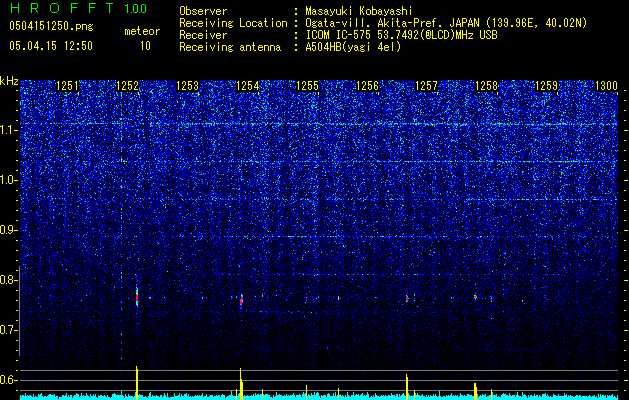Screen dimensions: 629x400
Task: Click the yellow intensity spike before 1258
Action: 475,391
